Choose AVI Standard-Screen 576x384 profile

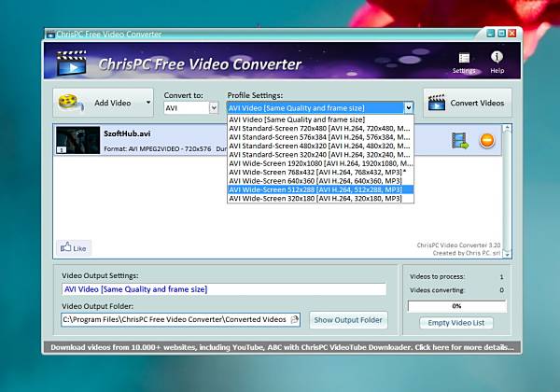(320, 137)
